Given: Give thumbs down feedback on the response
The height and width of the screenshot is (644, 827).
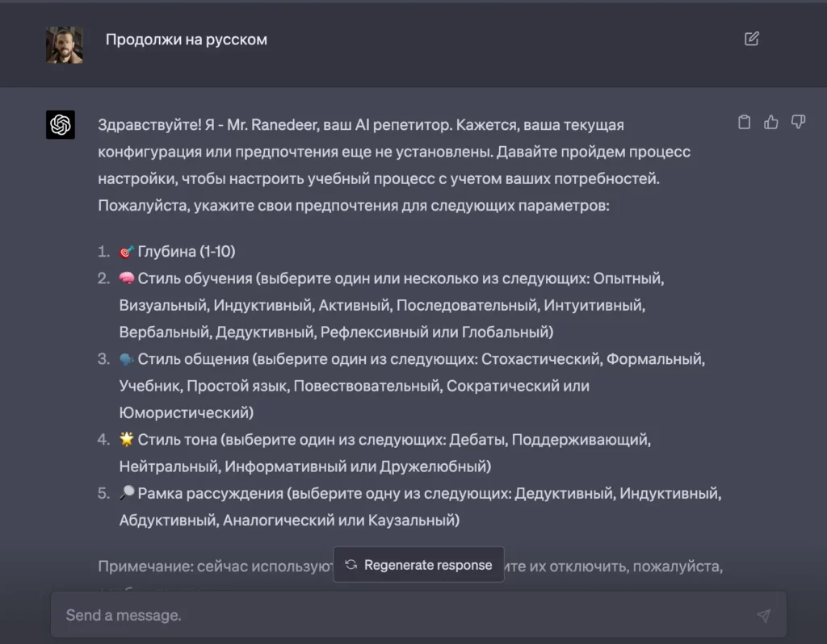Looking at the screenshot, I should (798, 121).
